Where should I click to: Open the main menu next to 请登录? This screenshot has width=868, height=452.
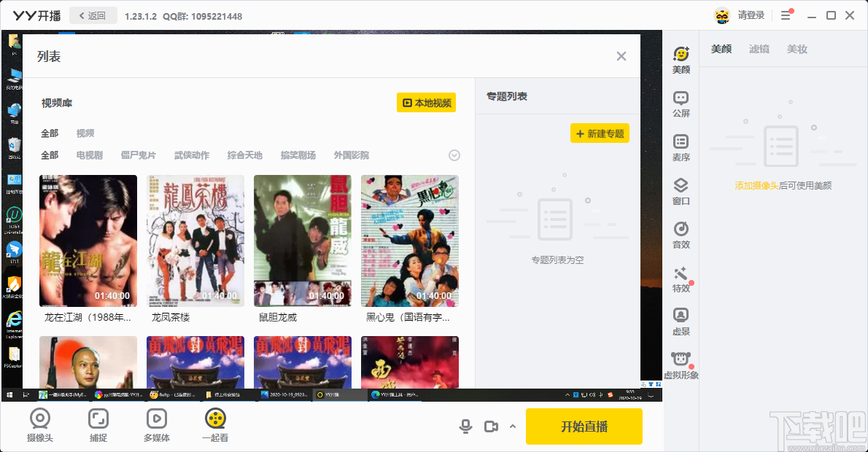point(786,15)
